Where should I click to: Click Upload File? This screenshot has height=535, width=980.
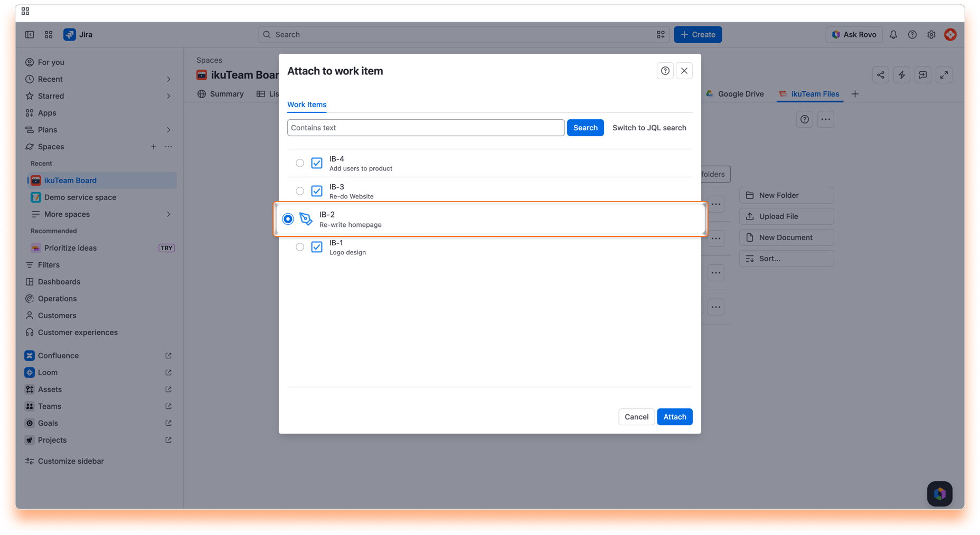click(x=786, y=216)
